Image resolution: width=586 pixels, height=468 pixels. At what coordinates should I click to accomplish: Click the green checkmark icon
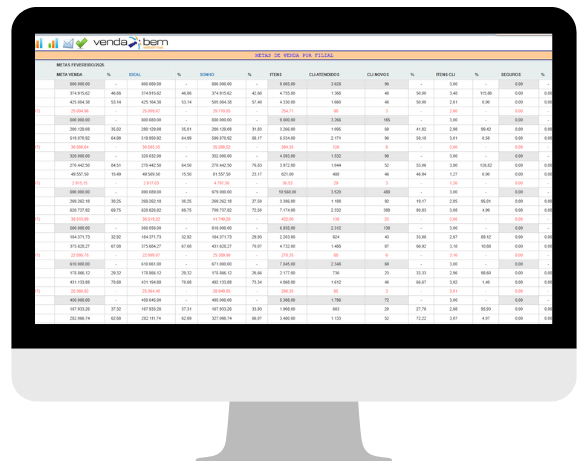pos(81,43)
